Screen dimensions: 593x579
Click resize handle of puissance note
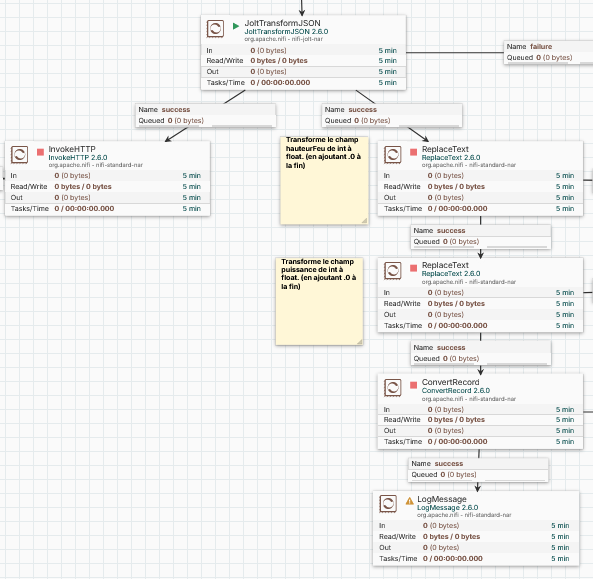(360, 342)
